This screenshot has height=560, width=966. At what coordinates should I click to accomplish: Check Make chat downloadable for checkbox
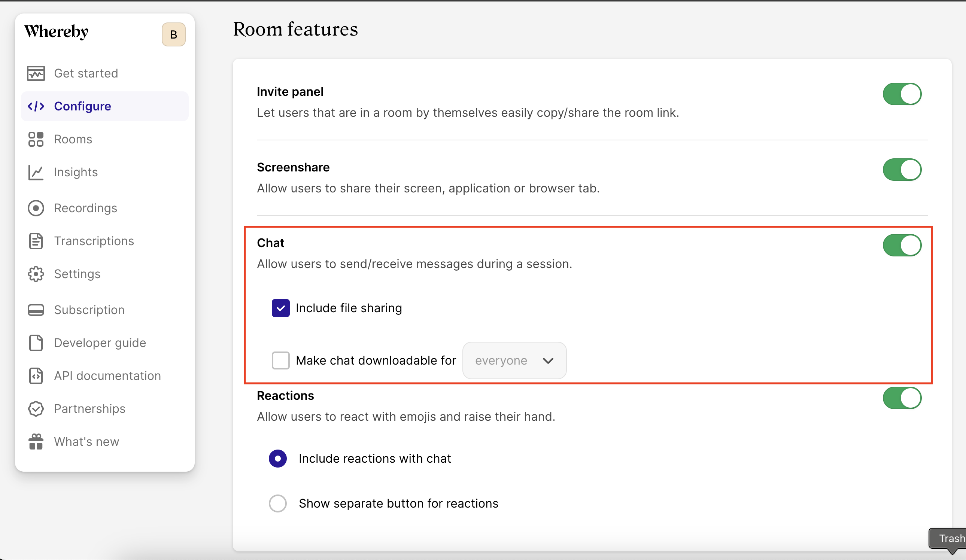pyautogui.click(x=280, y=360)
